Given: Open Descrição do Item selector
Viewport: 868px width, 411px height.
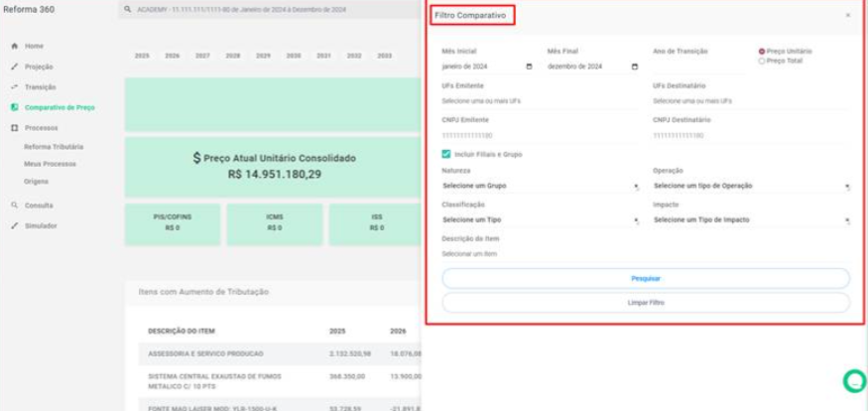Looking at the screenshot, I should point(646,254).
